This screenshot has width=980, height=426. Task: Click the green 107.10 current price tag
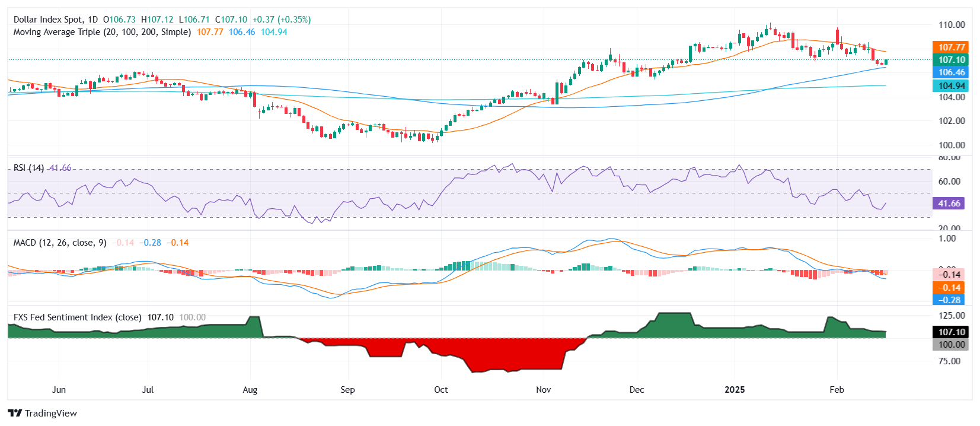951,59
